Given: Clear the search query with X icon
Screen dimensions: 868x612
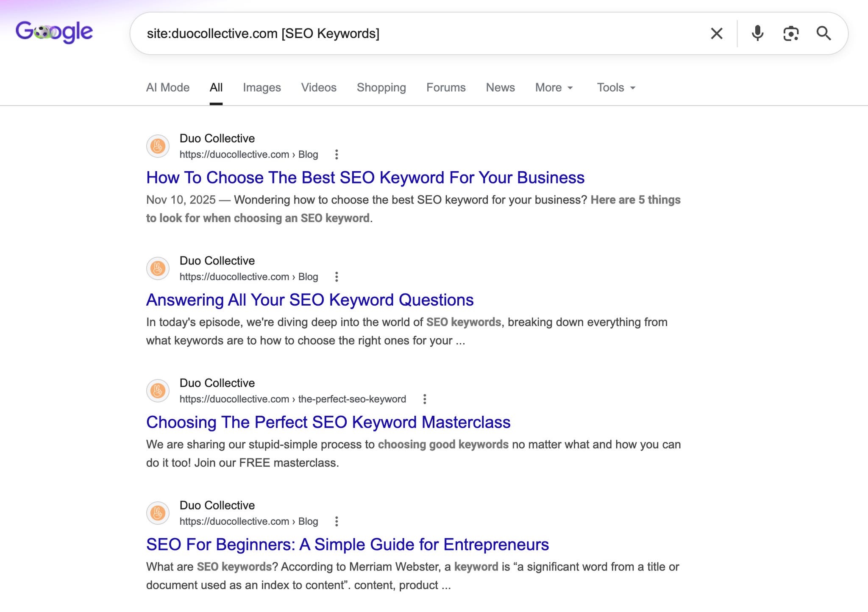Looking at the screenshot, I should click(x=716, y=33).
